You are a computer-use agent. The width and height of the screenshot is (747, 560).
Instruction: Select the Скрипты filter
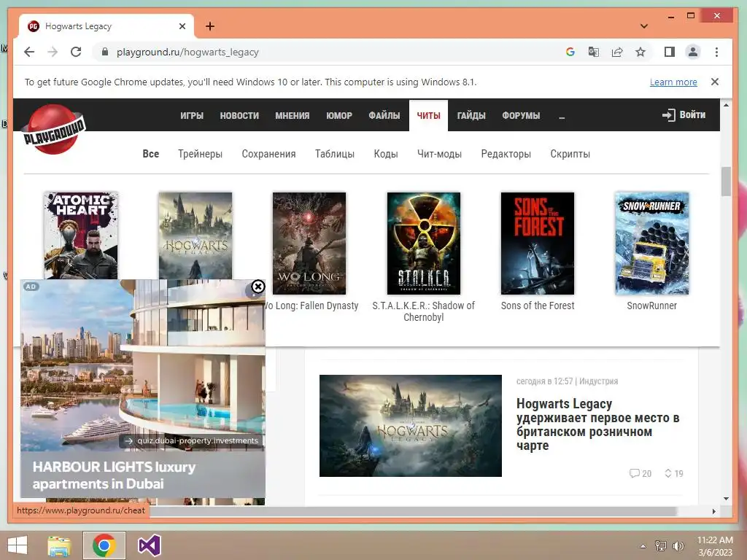tap(570, 154)
